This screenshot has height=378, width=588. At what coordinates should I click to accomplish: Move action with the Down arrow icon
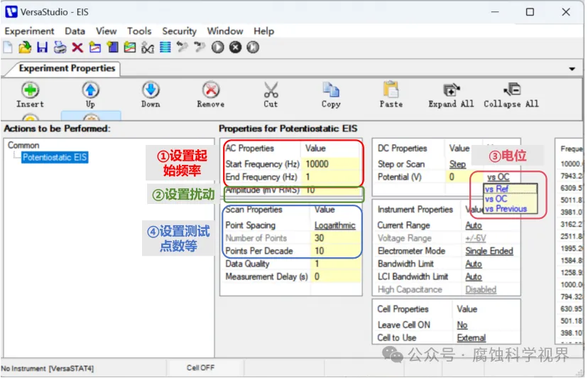tap(151, 90)
